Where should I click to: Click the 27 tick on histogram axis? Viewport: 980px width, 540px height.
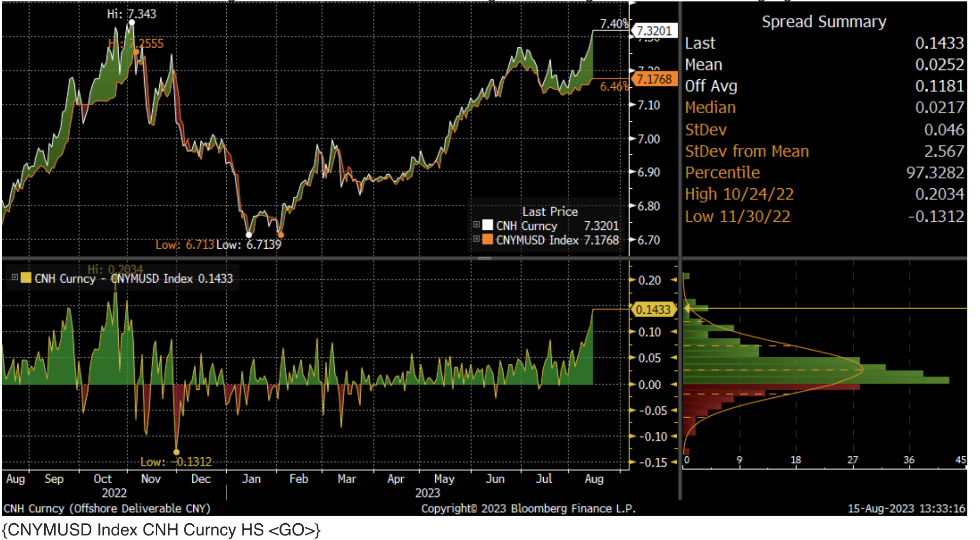coord(853,460)
